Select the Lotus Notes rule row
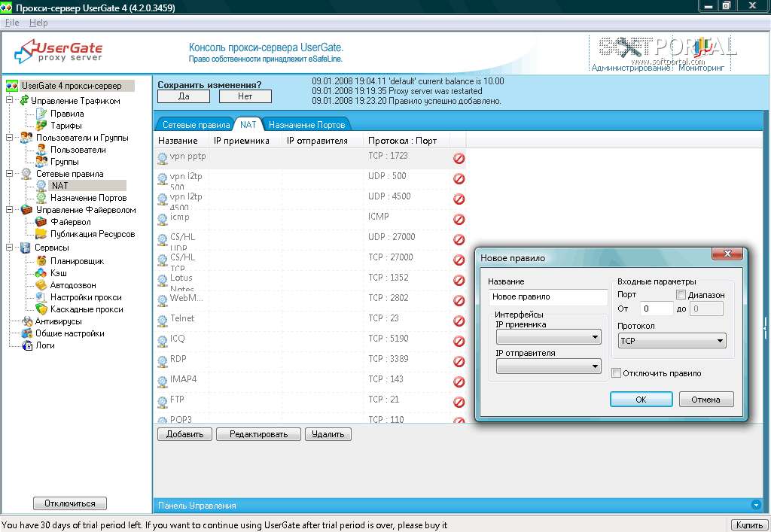The height and width of the screenshot is (532, 771). 309,279
